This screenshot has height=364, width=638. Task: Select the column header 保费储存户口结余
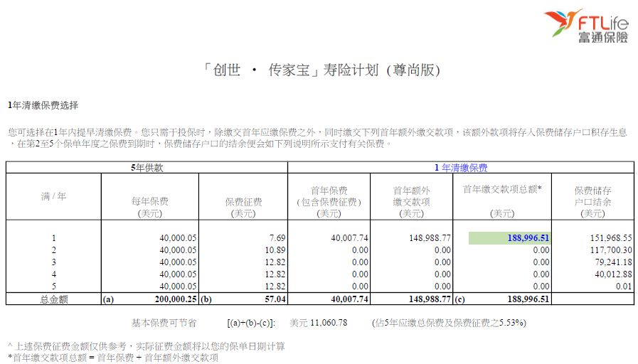tap(593, 202)
